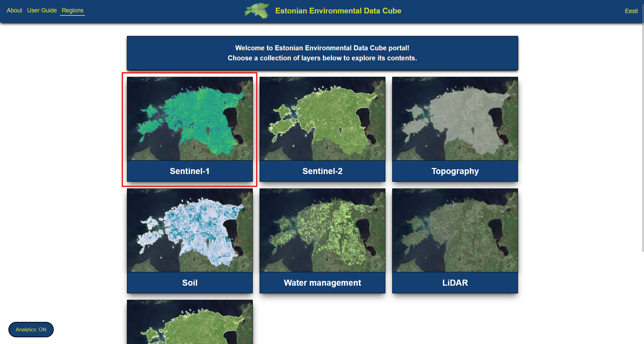This screenshot has width=644, height=344.
Task: Click the Topography label button
Action: [x=455, y=171]
